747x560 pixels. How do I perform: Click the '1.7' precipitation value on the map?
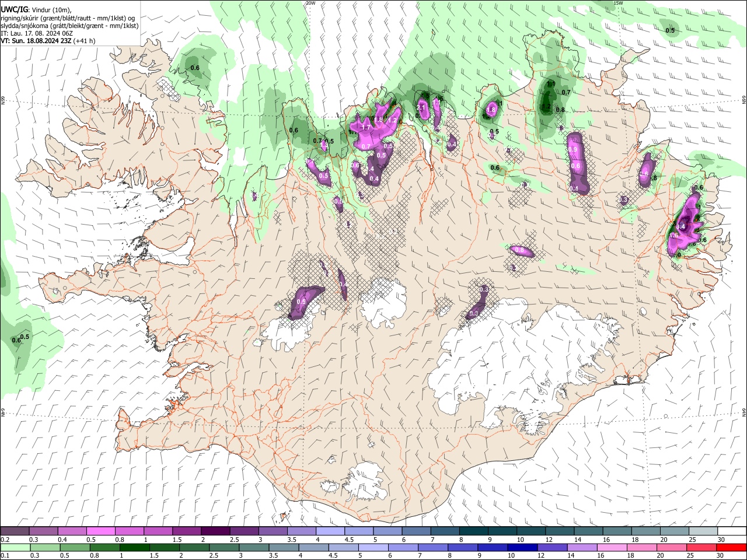366,127
